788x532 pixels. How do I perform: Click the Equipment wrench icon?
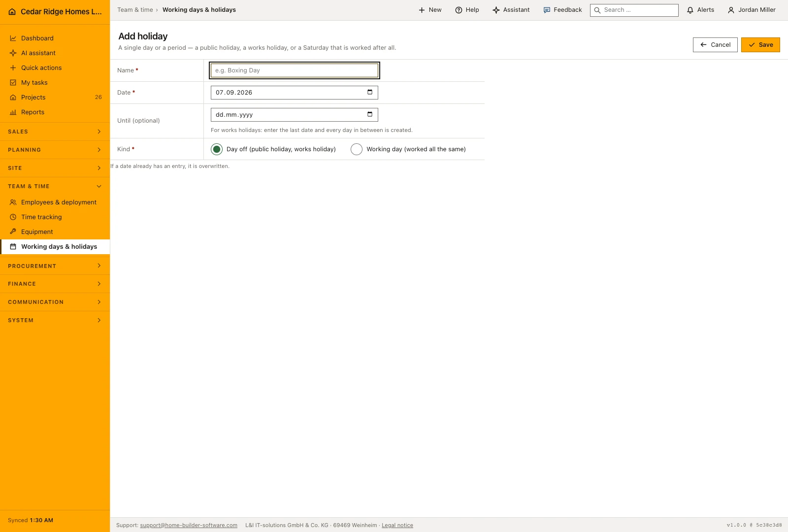click(x=13, y=232)
